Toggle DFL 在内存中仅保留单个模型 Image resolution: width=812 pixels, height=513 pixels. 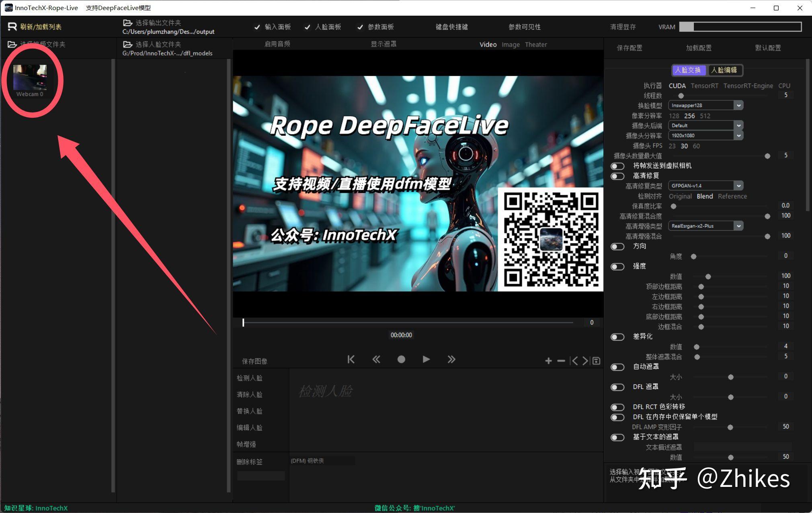point(617,417)
